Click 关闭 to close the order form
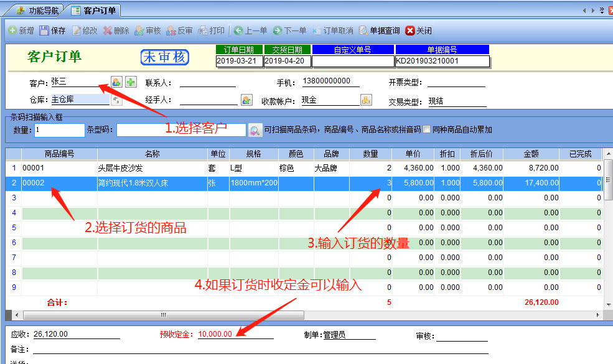Image resolution: width=613 pixels, height=364 pixels. click(x=418, y=30)
